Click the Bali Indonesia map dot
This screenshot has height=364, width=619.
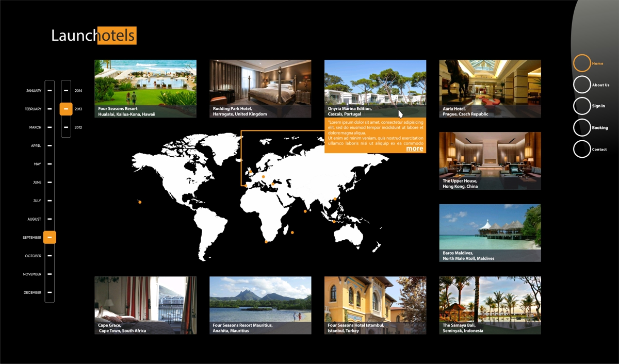coord(334,222)
